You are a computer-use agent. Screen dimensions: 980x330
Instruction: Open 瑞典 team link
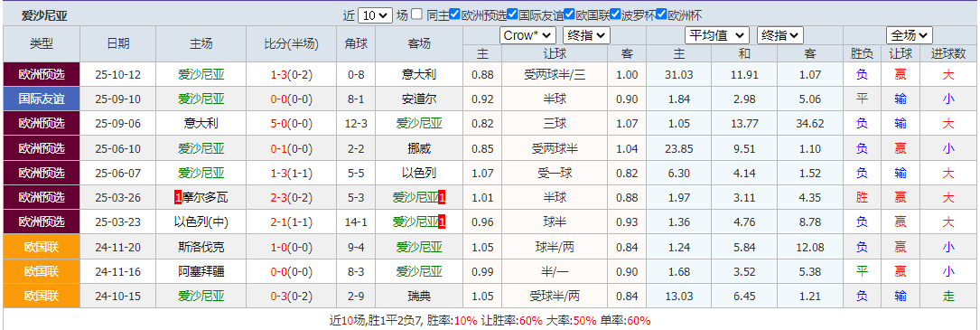419,296
